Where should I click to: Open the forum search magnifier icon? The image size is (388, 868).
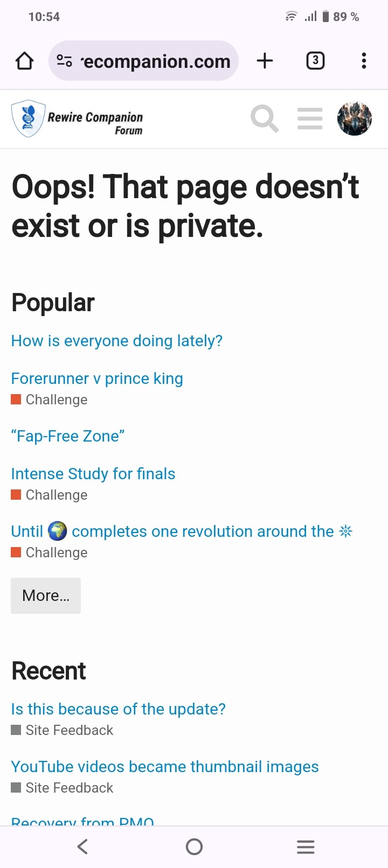pos(265,118)
